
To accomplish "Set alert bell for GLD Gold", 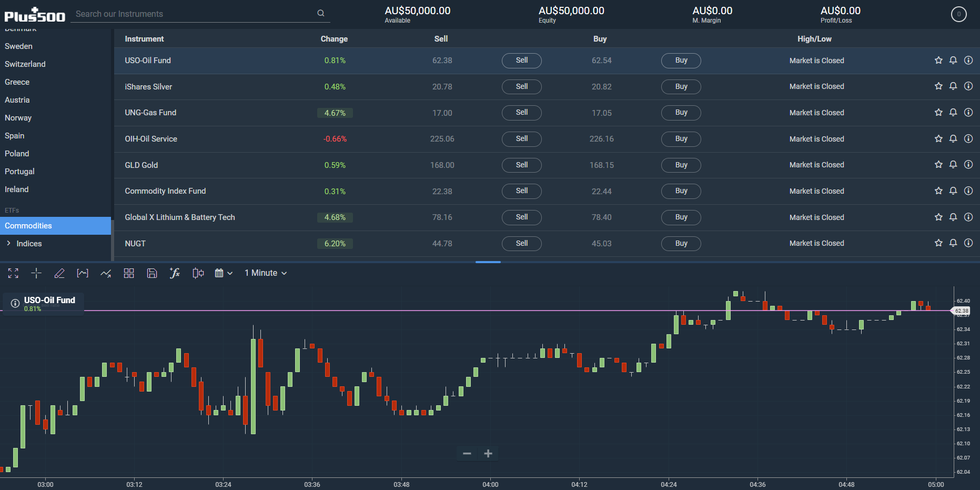I will (x=953, y=165).
